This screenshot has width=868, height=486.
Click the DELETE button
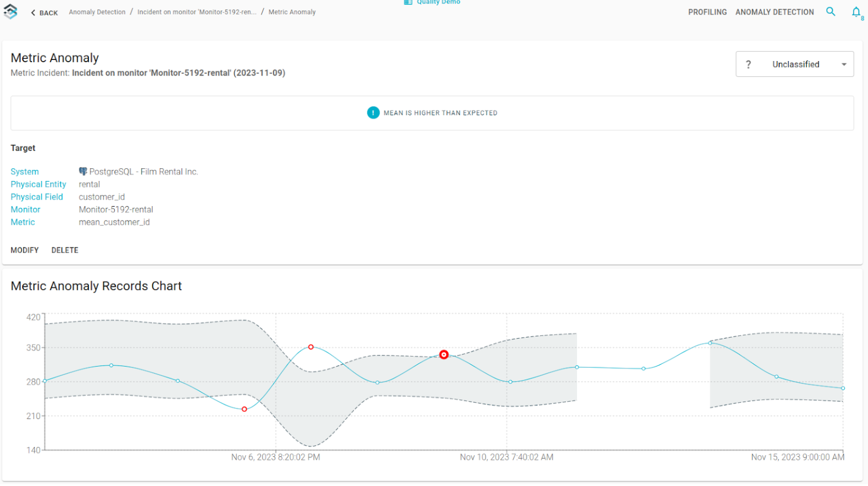[x=65, y=250]
